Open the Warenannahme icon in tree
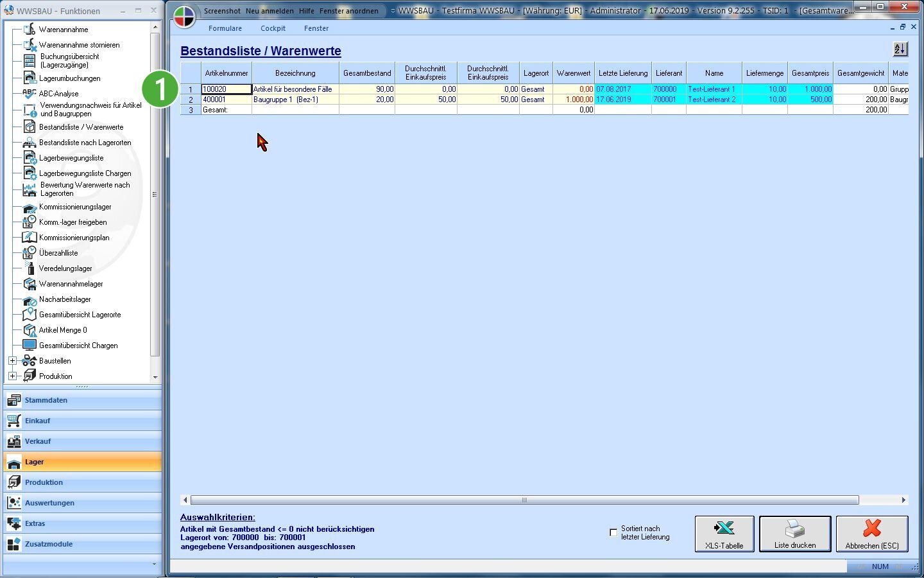 coord(30,30)
